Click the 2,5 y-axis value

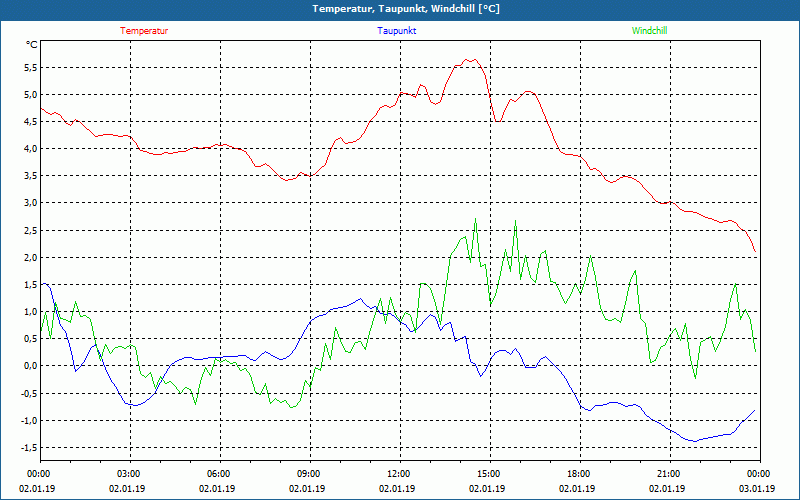click(30, 230)
